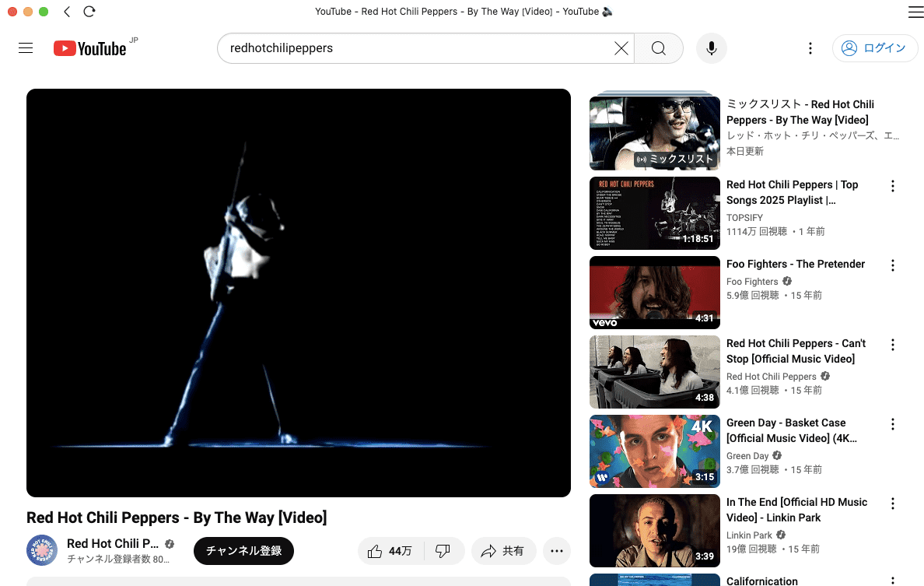
Task: Navigate back with the browser back arrow
Action: coord(66,12)
